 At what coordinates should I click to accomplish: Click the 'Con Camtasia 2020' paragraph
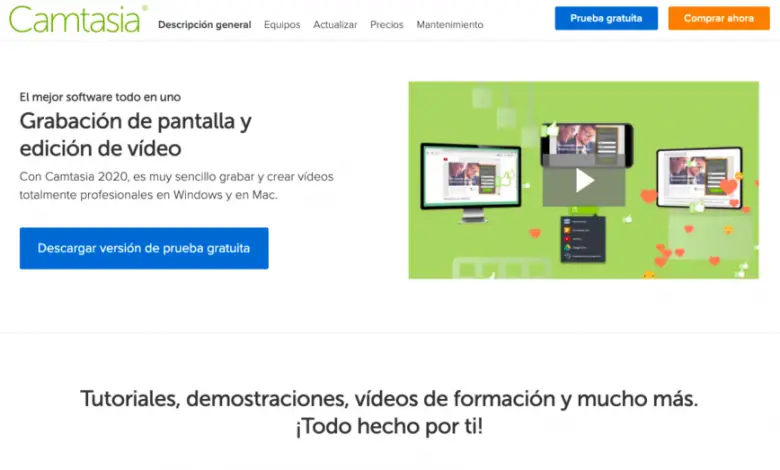[177, 186]
